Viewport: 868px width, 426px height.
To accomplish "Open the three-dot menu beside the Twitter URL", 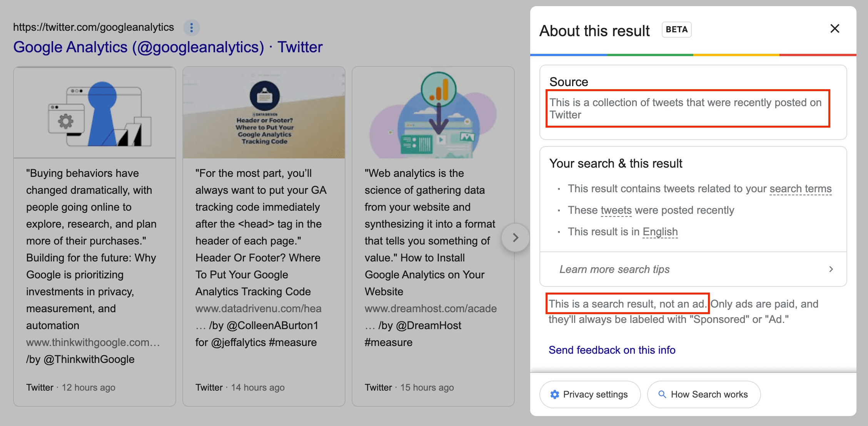I will tap(191, 28).
